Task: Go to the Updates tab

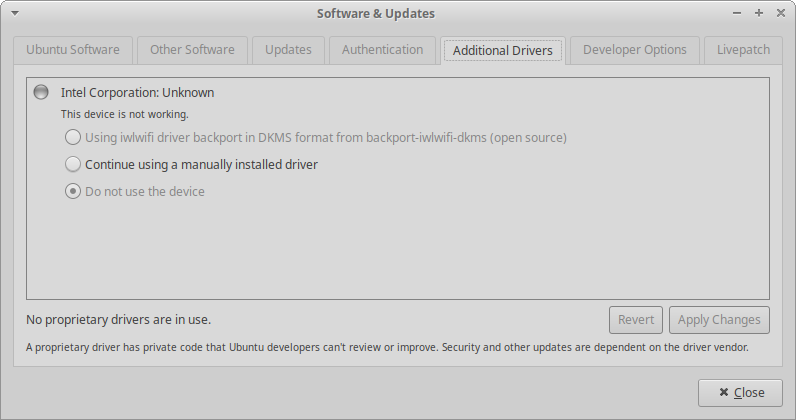Action: point(288,50)
